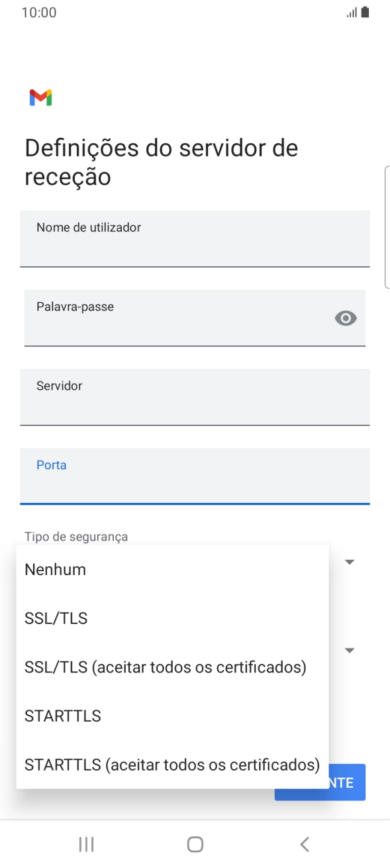Tap the edge panel handle on right

pos(387,227)
